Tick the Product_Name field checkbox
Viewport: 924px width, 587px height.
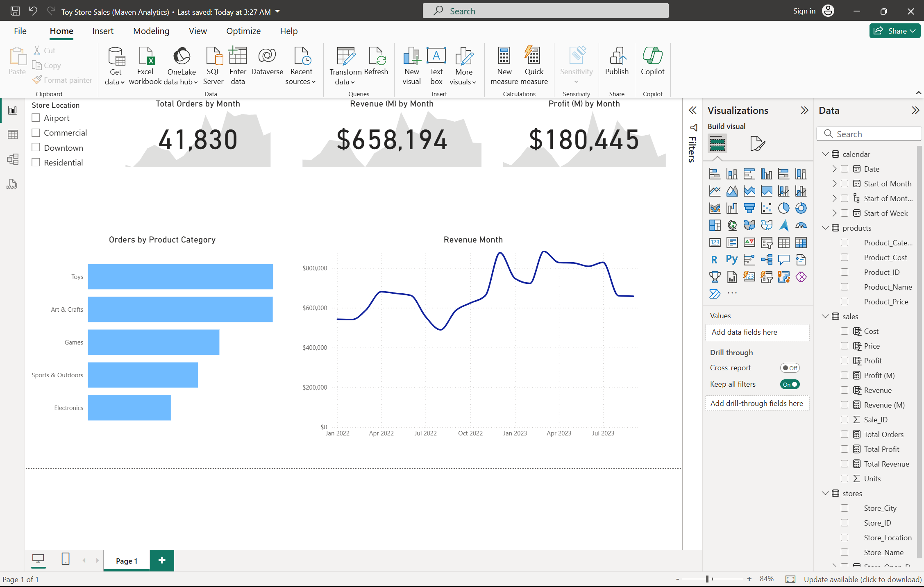[845, 287]
